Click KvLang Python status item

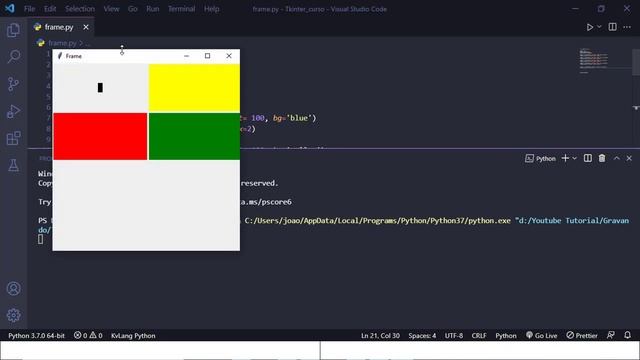coord(133,336)
